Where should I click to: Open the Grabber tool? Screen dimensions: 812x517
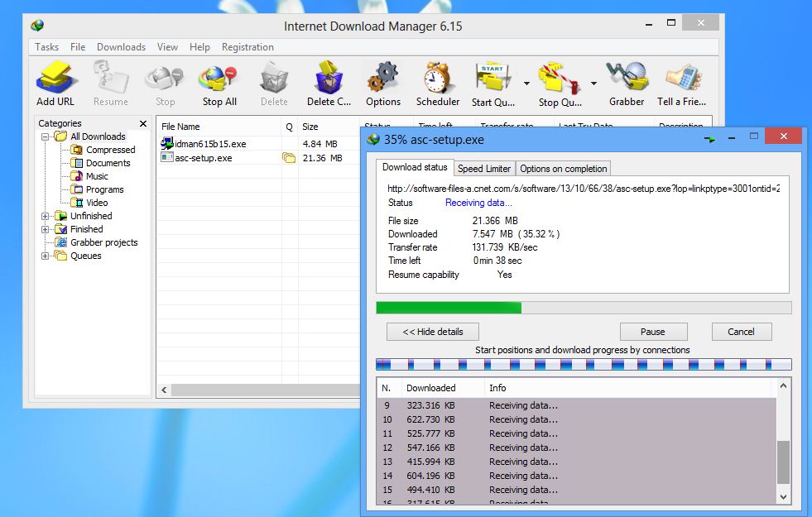[x=627, y=78]
